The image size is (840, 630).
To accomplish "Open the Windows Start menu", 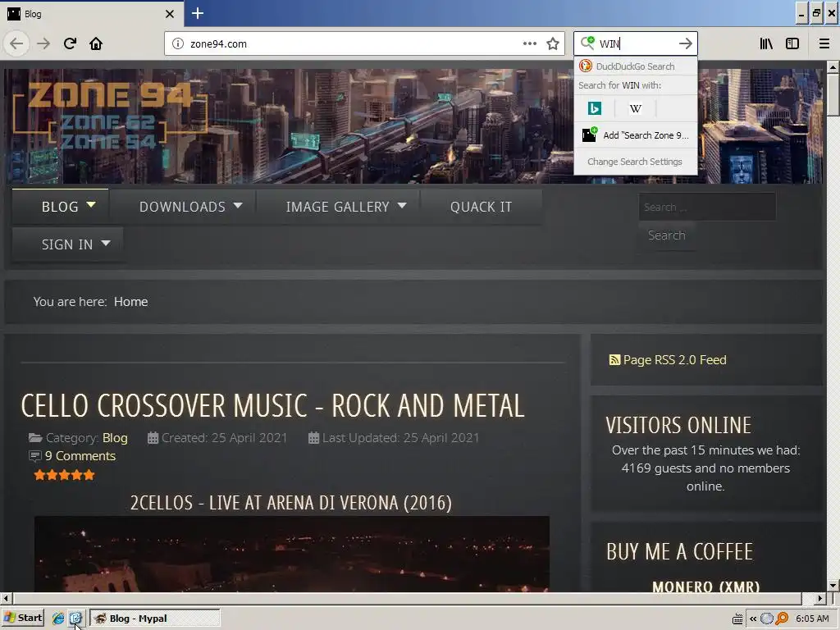I will pos(22,619).
